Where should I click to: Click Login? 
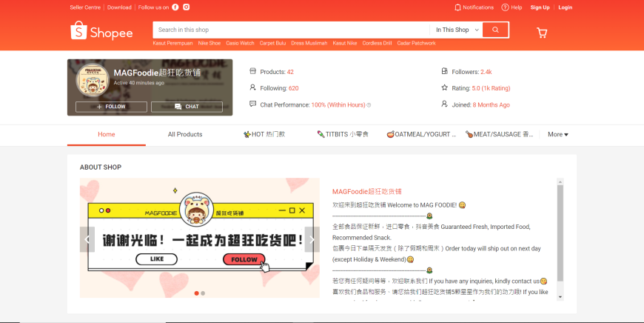pos(565,7)
